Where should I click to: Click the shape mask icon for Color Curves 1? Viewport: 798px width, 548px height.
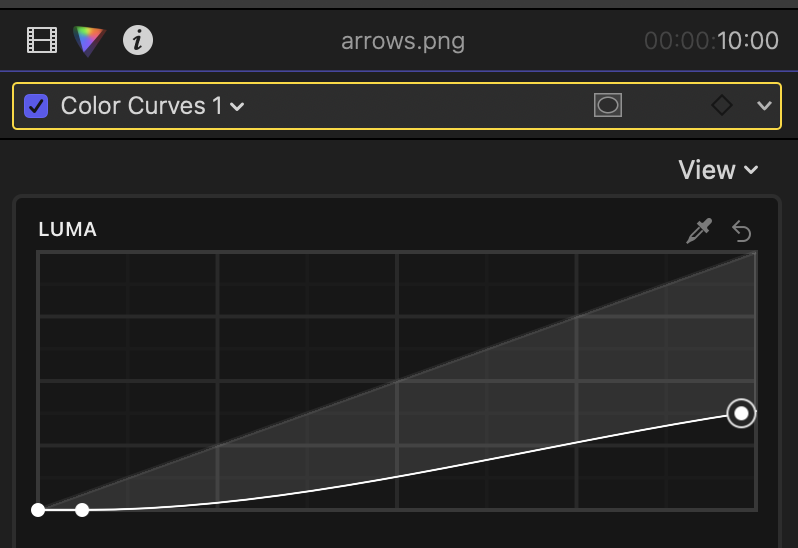click(607, 105)
